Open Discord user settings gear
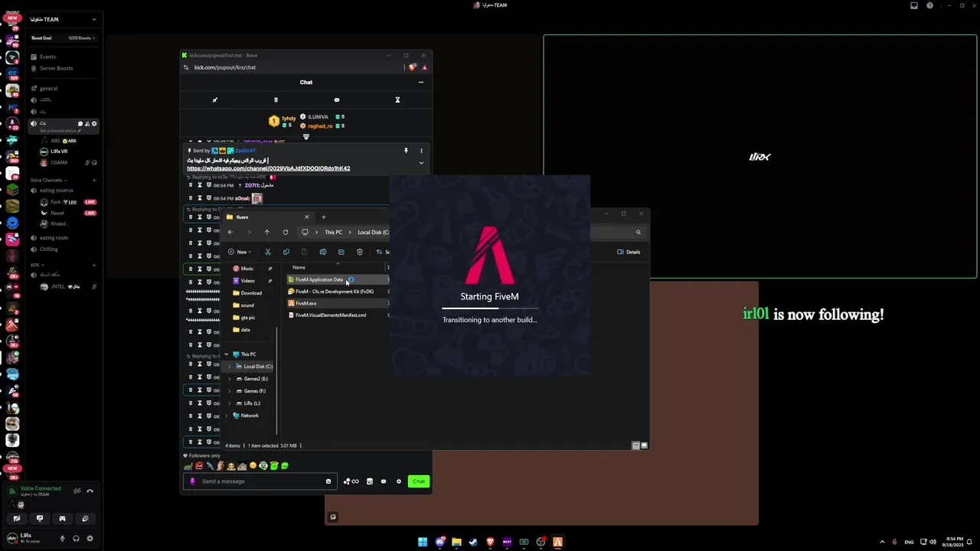This screenshot has height=551, width=980. (x=90, y=539)
